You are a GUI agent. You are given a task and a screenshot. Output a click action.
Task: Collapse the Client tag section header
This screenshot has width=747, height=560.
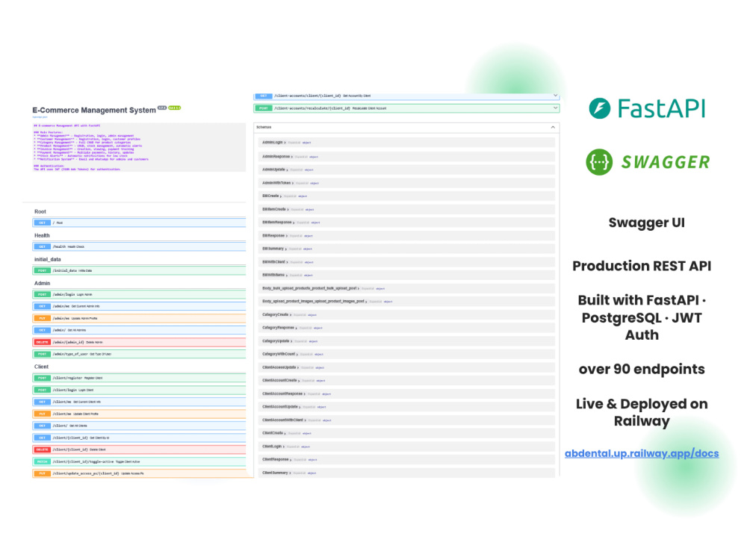(41, 367)
